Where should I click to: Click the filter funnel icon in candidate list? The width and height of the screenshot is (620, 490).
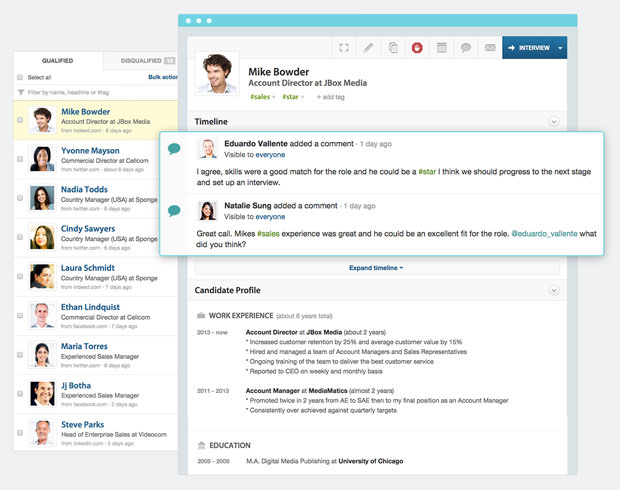[x=20, y=92]
